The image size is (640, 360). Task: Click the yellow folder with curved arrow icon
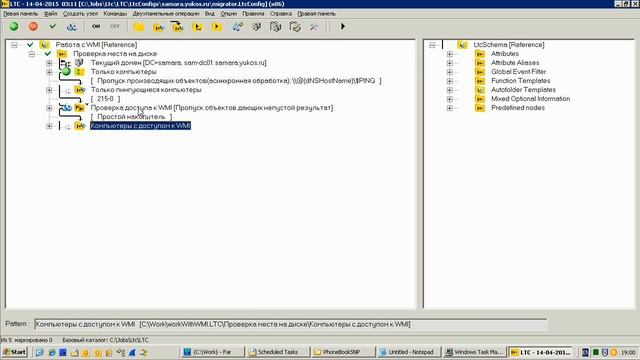(x=178, y=27)
